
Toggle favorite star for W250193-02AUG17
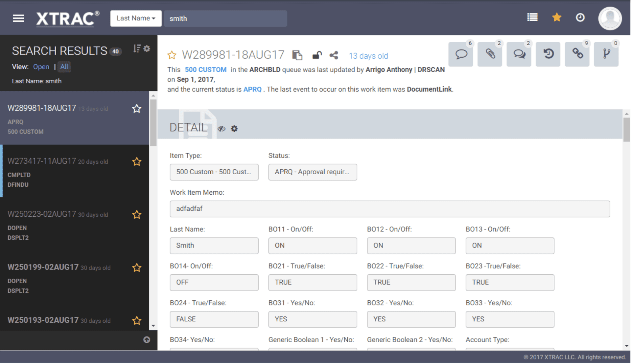pos(137,321)
